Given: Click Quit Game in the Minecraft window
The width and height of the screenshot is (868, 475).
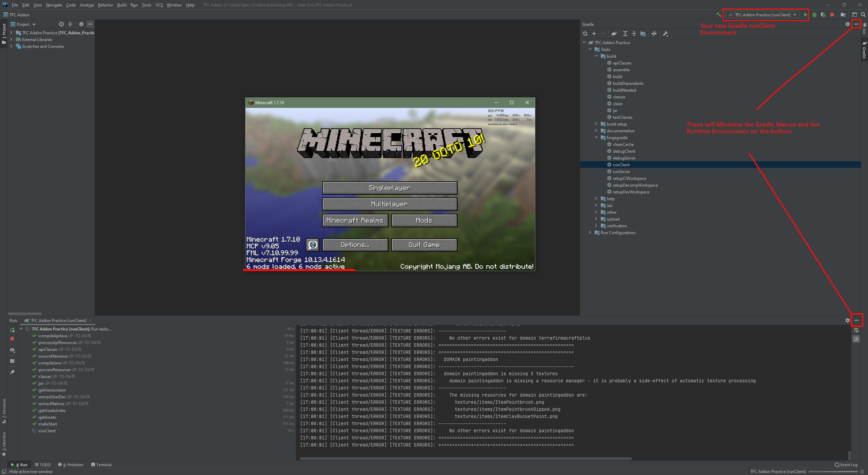Looking at the screenshot, I should point(424,245).
